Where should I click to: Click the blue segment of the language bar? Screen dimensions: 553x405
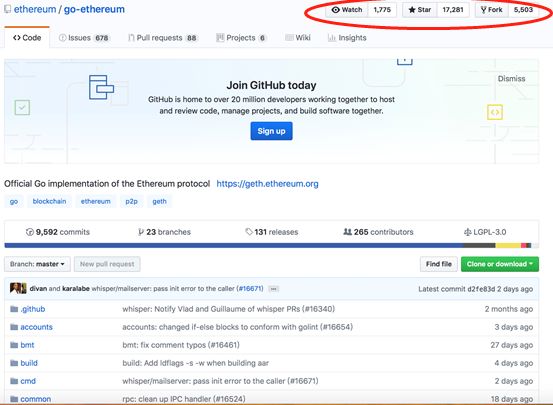pyautogui.click(x=233, y=246)
